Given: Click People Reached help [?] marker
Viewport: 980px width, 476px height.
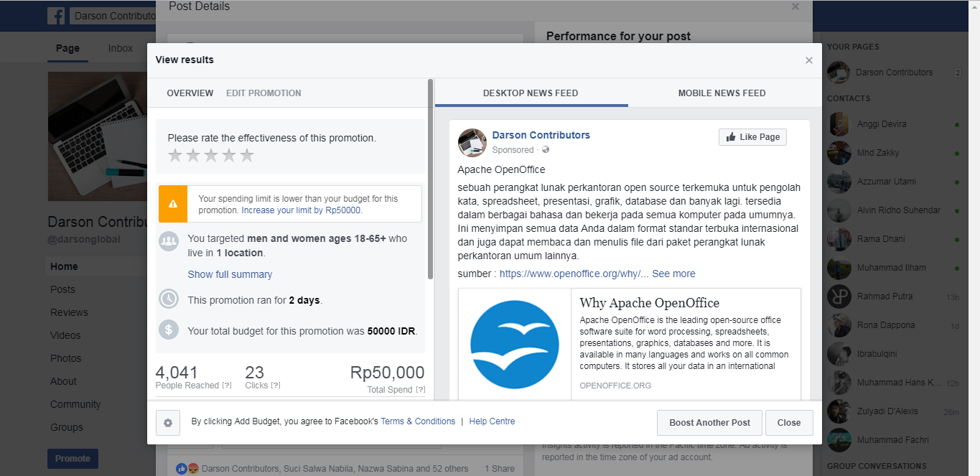Looking at the screenshot, I should click(x=227, y=386).
